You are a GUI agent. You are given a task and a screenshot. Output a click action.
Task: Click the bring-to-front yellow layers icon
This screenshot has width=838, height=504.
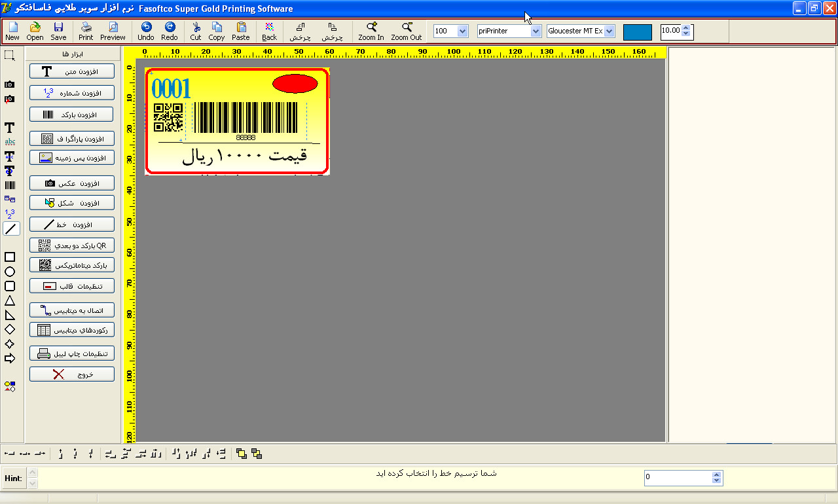pos(242,453)
